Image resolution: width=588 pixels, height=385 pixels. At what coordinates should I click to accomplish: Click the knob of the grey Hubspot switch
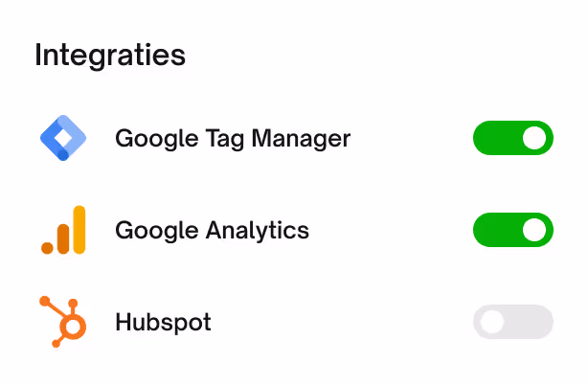[x=492, y=322]
